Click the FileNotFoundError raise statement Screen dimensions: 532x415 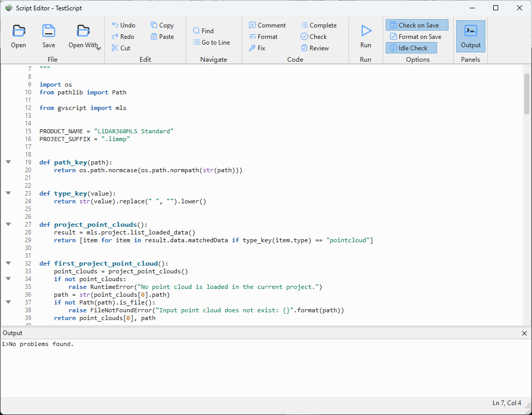(x=206, y=310)
